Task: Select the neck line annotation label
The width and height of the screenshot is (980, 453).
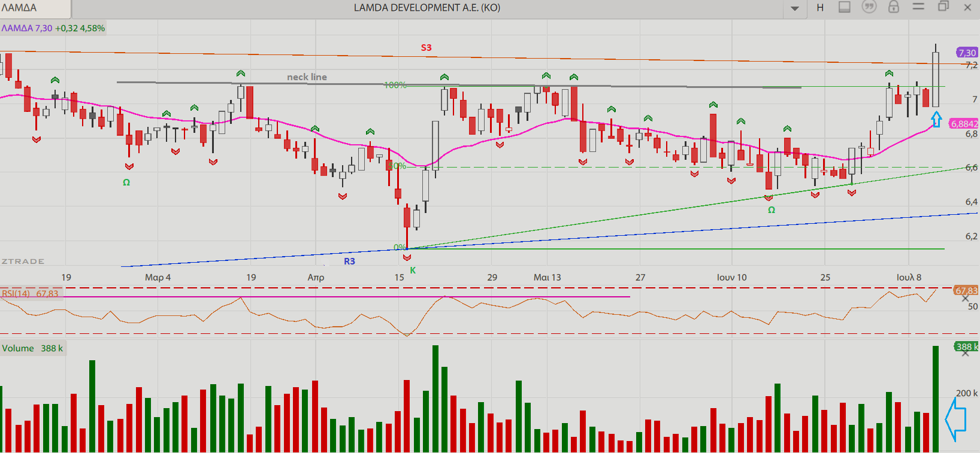Action: click(x=307, y=77)
